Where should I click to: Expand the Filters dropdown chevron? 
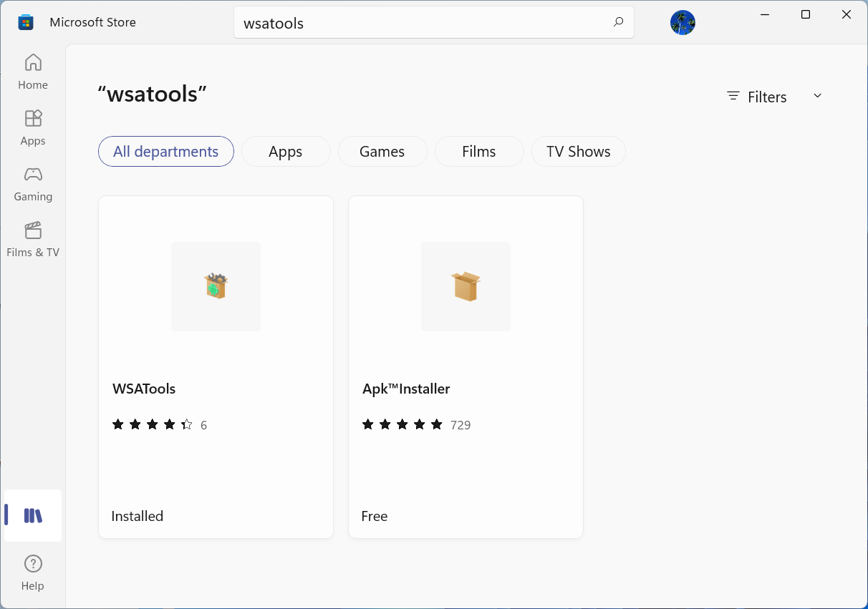coord(817,96)
